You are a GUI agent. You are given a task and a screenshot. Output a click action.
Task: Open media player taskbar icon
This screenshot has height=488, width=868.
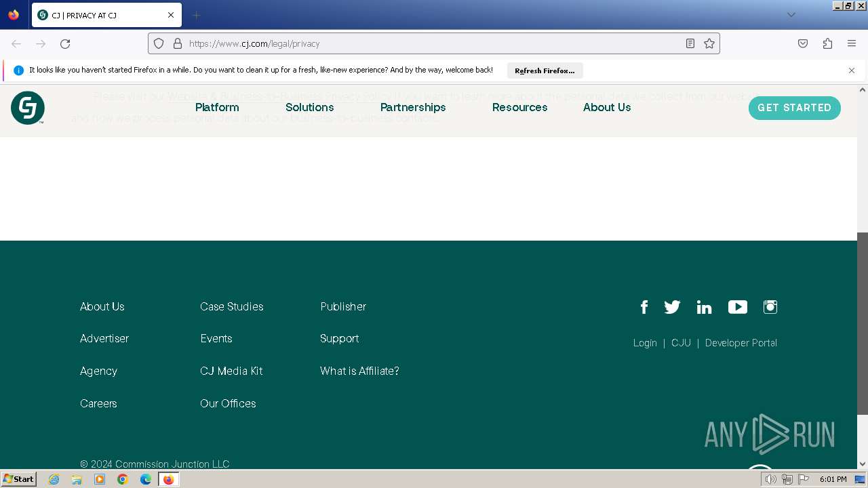tap(100, 479)
